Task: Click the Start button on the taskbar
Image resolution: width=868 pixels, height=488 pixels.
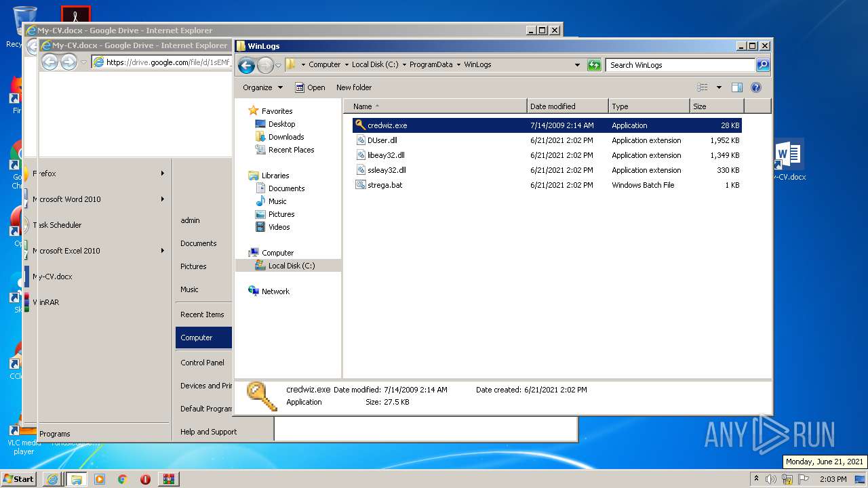Action: pos(19,479)
